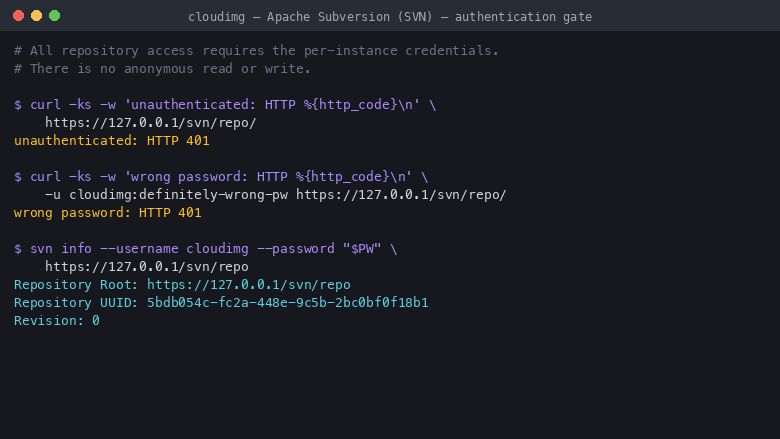Click the 'wrong password: HTTP 401' output
780x439 pixels.
point(107,213)
